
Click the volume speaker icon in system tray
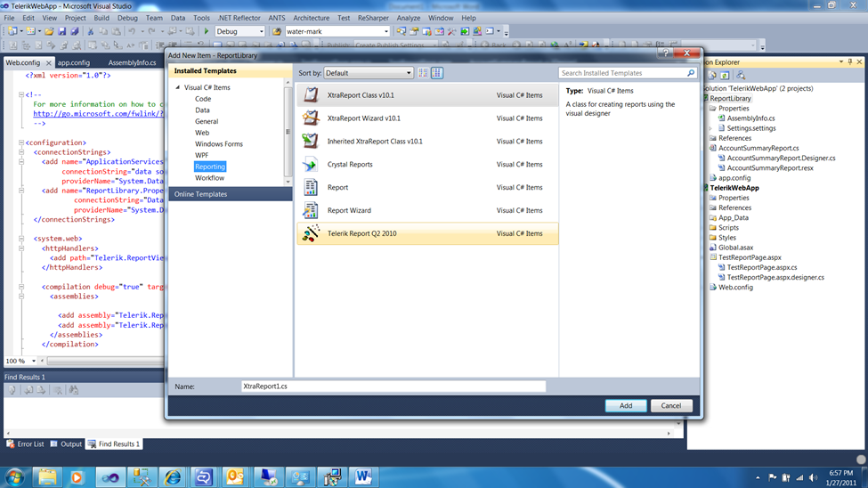click(813, 477)
